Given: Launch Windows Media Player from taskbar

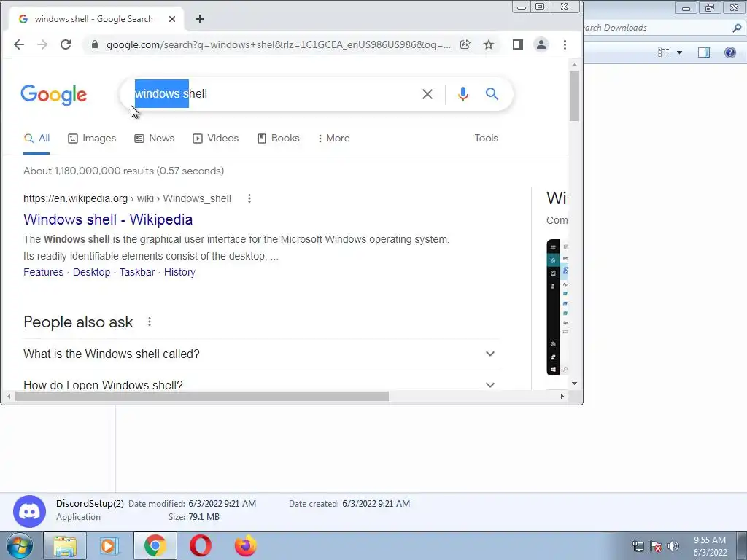Looking at the screenshot, I should tap(109, 545).
